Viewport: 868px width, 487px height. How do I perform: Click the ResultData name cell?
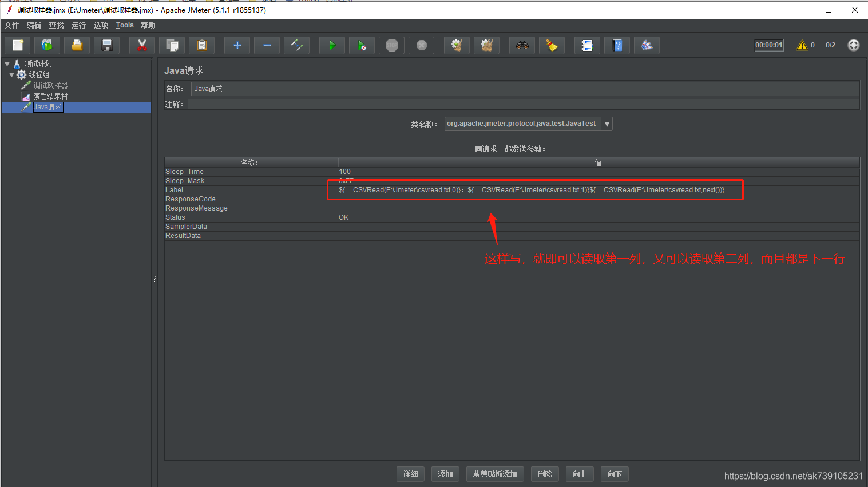[251, 236]
